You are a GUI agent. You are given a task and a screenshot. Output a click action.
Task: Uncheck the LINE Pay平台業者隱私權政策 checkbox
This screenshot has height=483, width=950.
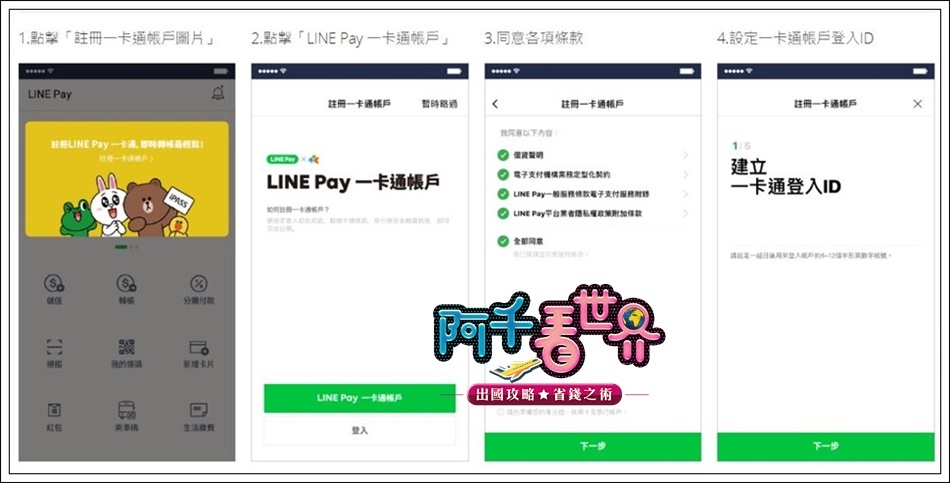pos(503,213)
